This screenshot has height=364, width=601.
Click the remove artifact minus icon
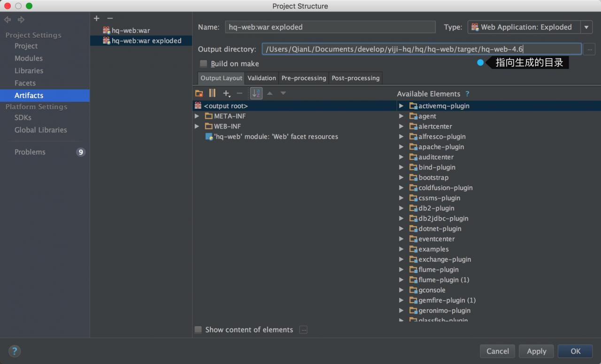tap(110, 18)
